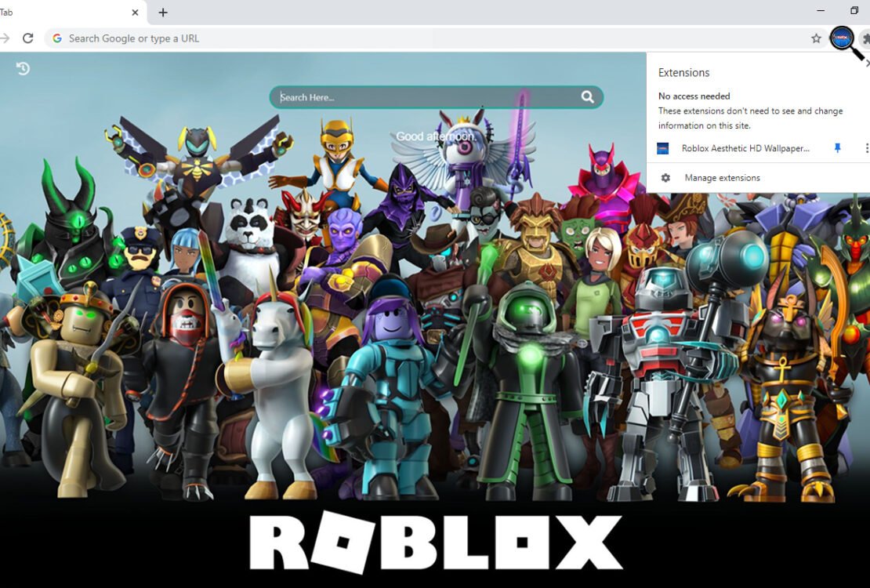Select Roblox Aesthetic HD Wallpaper extension entry
The width and height of the screenshot is (870, 588).
coord(745,148)
